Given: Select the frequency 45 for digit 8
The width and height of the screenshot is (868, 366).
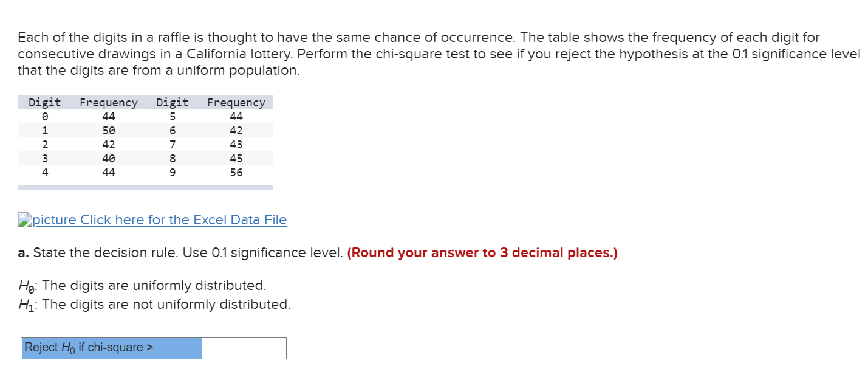Looking at the screenshot, I should point(236,158).
